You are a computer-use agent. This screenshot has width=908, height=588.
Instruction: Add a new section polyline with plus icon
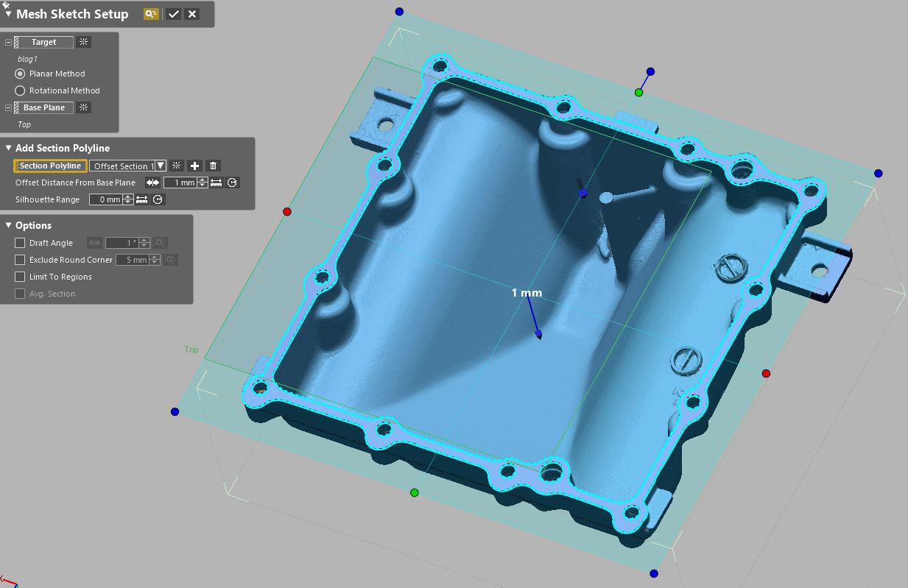(x=195, y=166)
